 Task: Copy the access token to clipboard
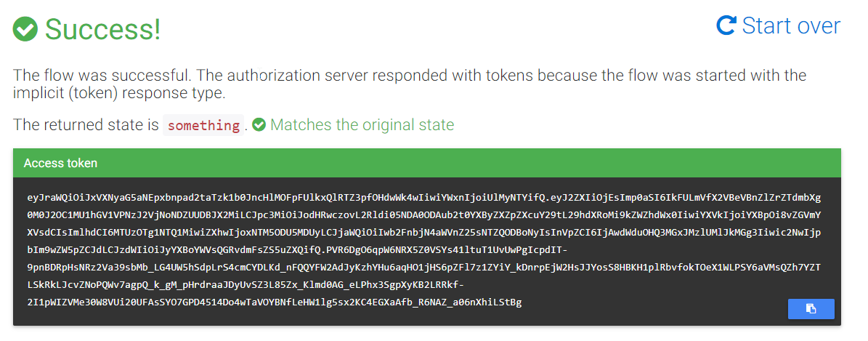[x=811, y=309]
